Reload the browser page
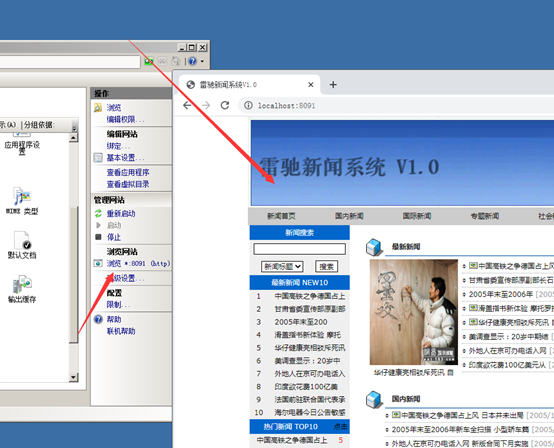Screen dimensions: 554x448 (225, 105)
